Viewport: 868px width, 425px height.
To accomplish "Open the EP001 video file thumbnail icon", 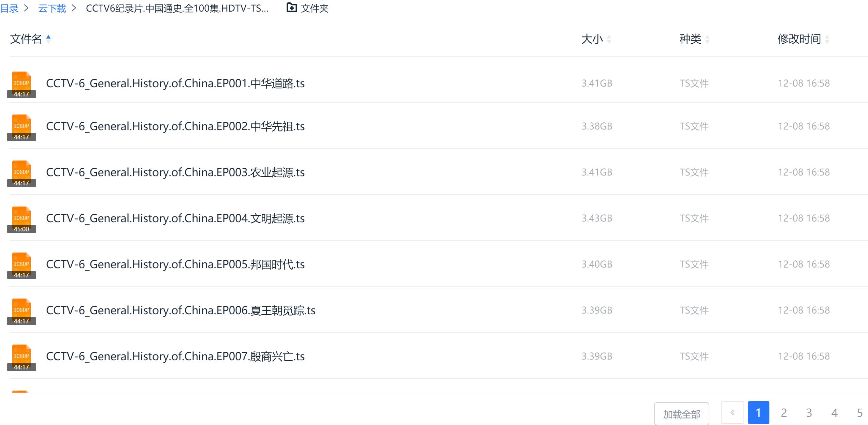I will (x=21, y=85).
